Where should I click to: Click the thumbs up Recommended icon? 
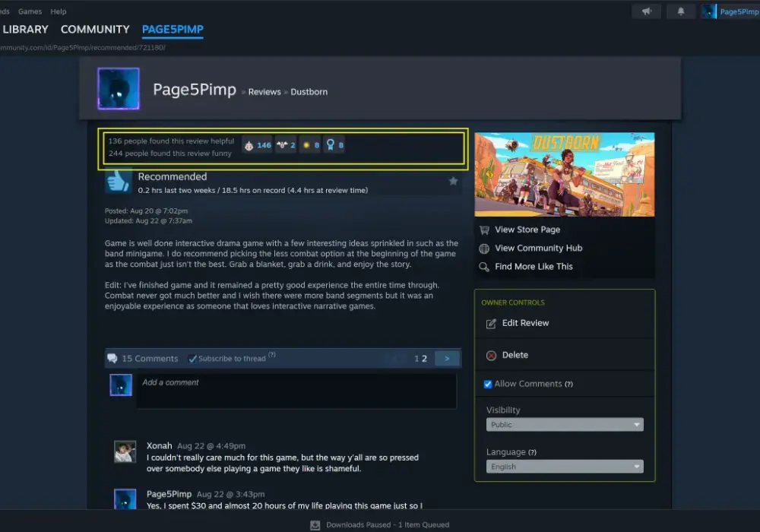(x=118, y=182)
